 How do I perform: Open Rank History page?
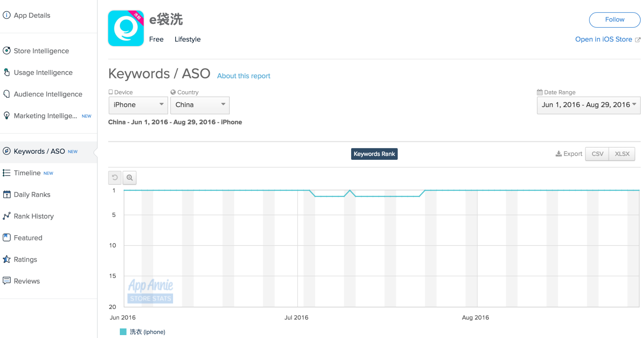coord(34,216)
